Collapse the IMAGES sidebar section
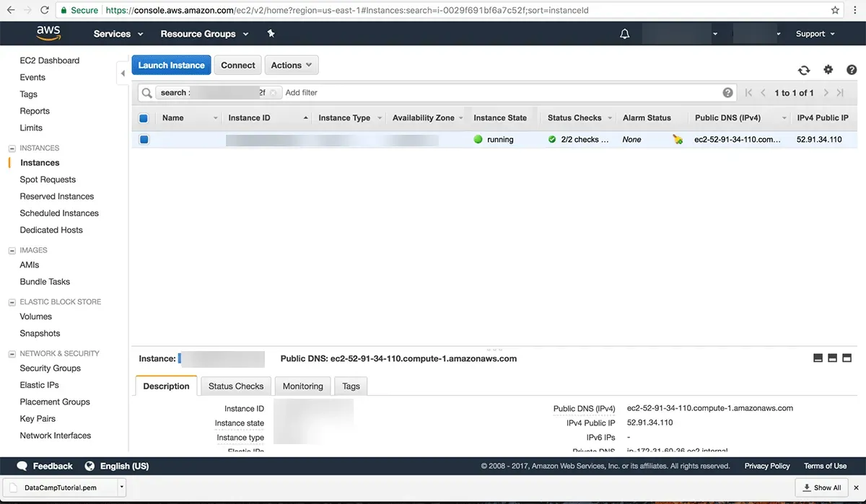The height and width of the screenshot is (504, 866). click(12, 250)
